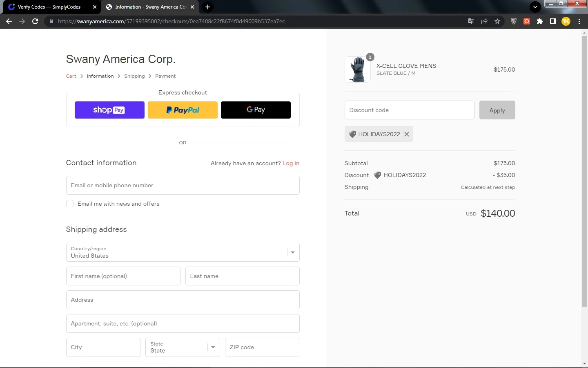Pay with PayPal button

[x=183, y=110]
